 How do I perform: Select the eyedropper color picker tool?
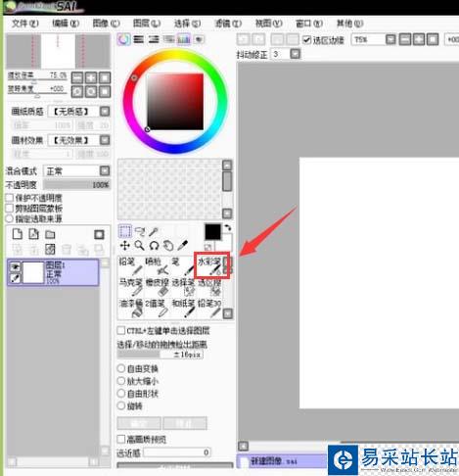click(182, 246)
